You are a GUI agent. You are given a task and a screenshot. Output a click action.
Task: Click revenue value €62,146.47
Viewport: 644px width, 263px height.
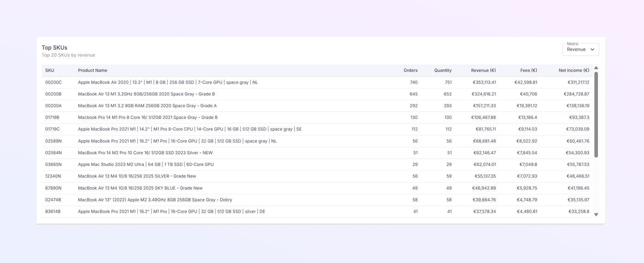point(485,153)
